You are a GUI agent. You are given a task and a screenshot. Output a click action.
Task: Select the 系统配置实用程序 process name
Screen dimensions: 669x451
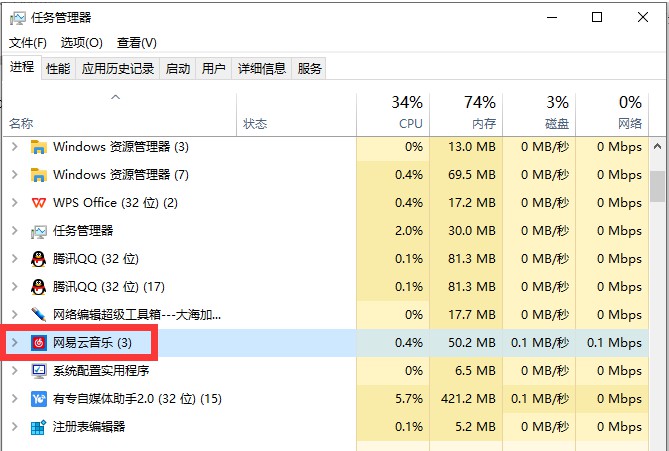[x=101, y=371]
